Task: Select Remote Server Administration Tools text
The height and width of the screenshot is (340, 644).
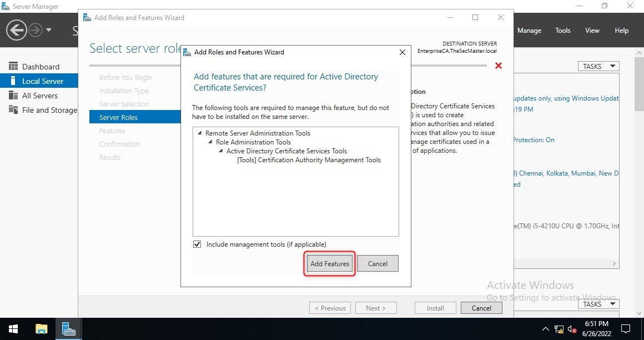Action: [x=258, y=133]
